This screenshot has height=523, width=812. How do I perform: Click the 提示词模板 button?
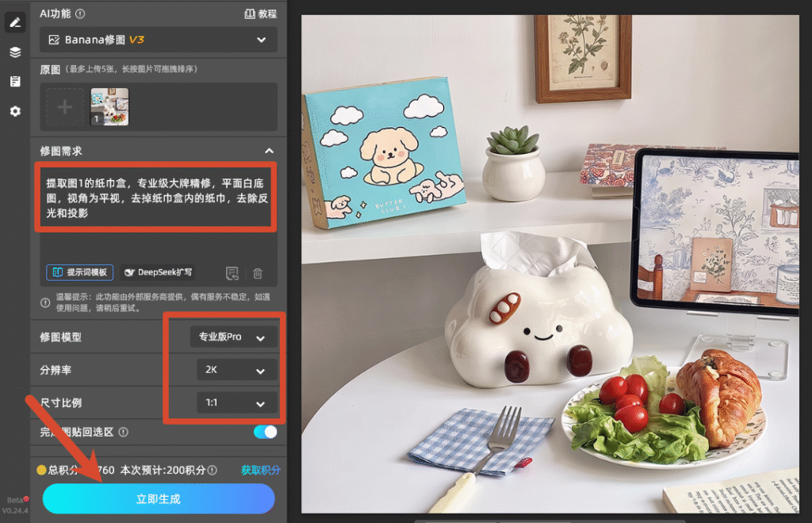pyautogui.click(x=80, y=272)
